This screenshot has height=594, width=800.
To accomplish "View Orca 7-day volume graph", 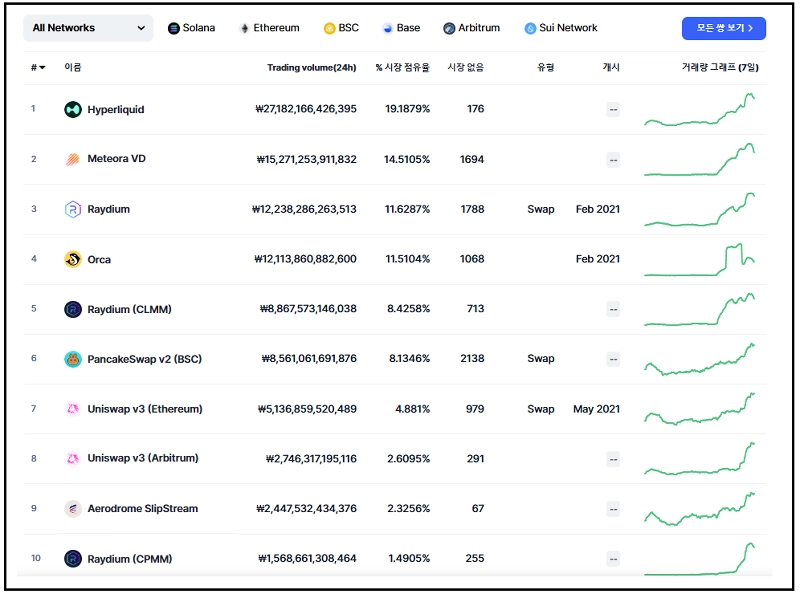I will [699, 259].
